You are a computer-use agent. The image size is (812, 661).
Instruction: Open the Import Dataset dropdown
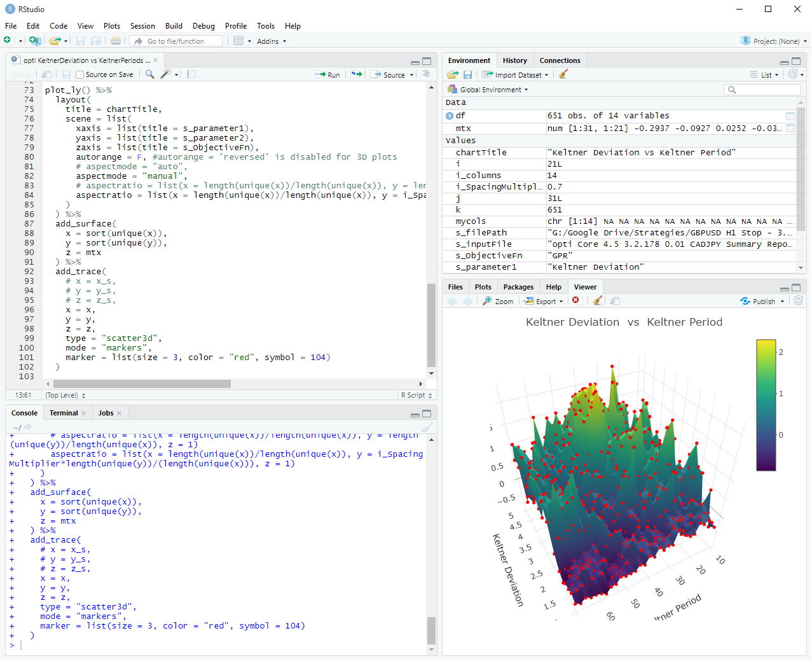515,74
